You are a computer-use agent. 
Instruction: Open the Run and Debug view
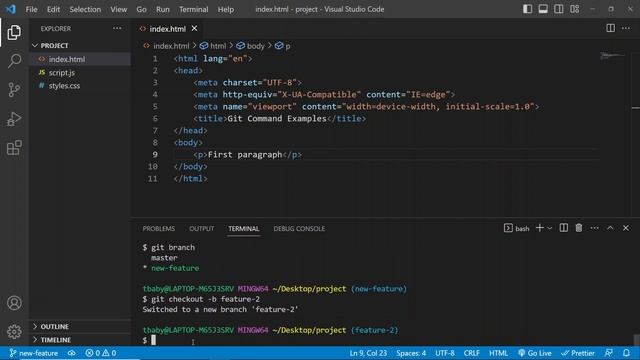pyautogui.click(x=14, y=119)
